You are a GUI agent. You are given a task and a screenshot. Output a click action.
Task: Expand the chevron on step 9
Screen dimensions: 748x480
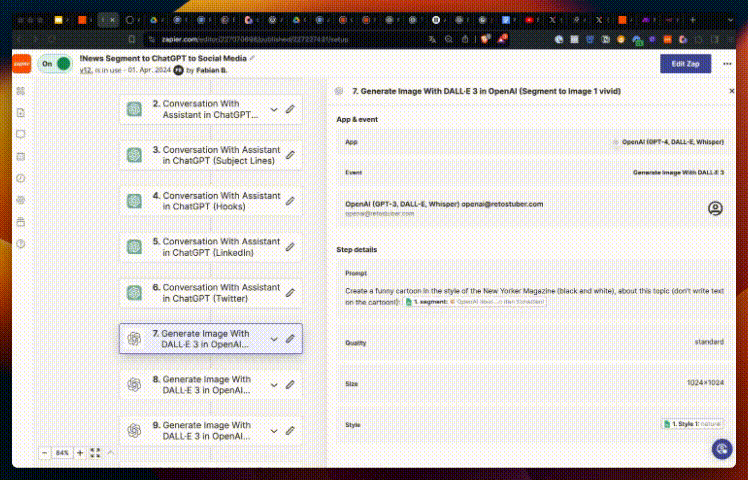tap(274, 431)
